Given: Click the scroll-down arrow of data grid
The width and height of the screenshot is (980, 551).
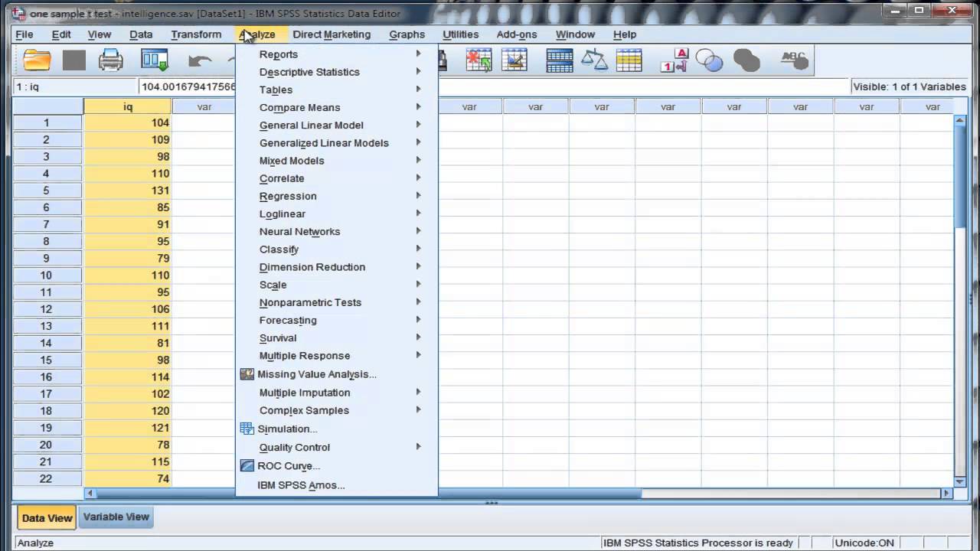Looking at the screenshot, I should (x=960, y=481).
